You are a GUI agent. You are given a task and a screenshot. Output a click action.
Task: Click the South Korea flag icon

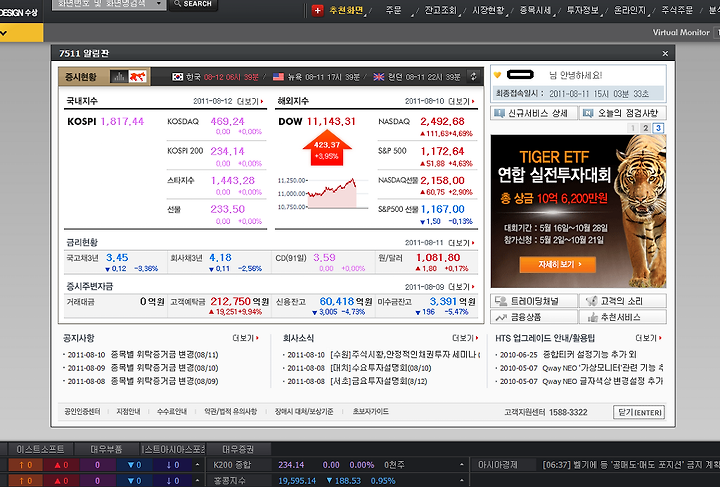[177, 77]
